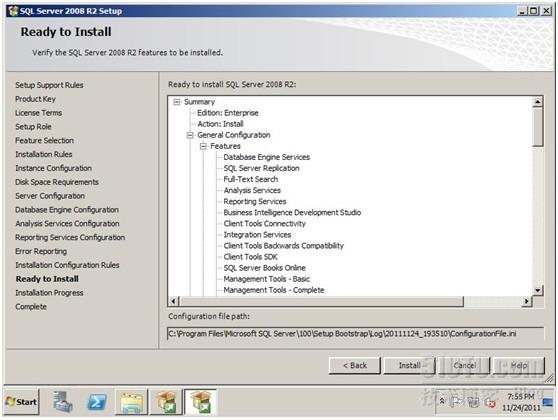Image resolution: width=558 pixels, height=420 pixels.
Task: Select the Client Tools SDK feature
Action: (251, 257)
